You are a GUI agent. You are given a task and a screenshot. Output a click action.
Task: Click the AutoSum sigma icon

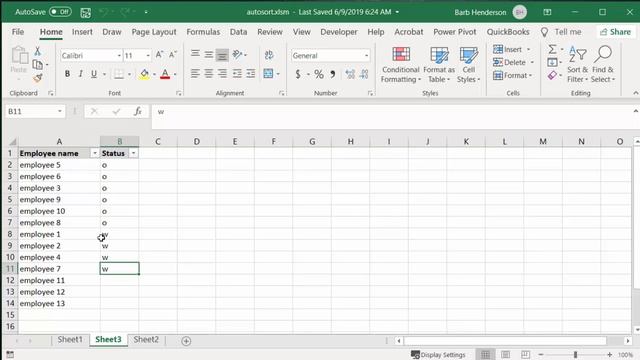(552, 49)
